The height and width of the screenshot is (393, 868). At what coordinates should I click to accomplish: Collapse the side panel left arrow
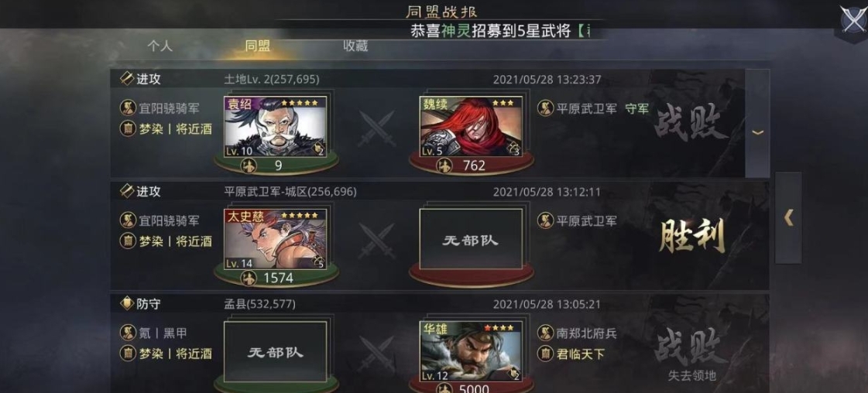tap(788, 218)
